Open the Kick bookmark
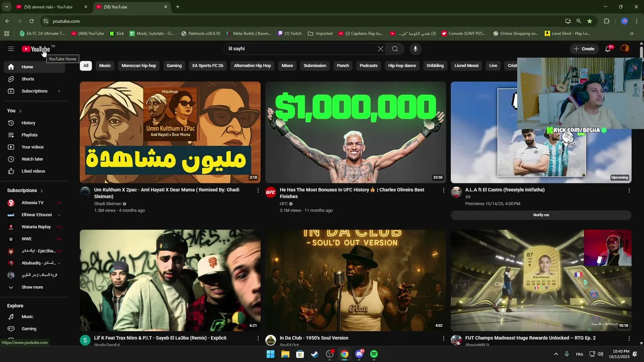 (117, 34)
